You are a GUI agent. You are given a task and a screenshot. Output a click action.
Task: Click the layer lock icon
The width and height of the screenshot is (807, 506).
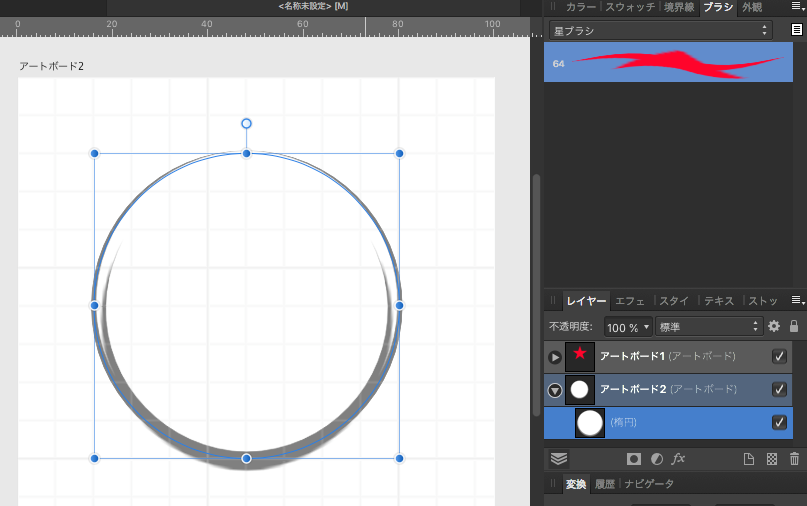click(x=794, y=326)
